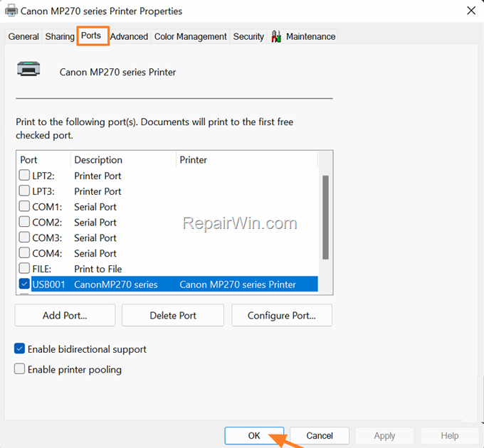Click the Apply button
Image resolution: width=484 pixels, height=448 pixels.
pyautogui.click(x=384, y=436)
